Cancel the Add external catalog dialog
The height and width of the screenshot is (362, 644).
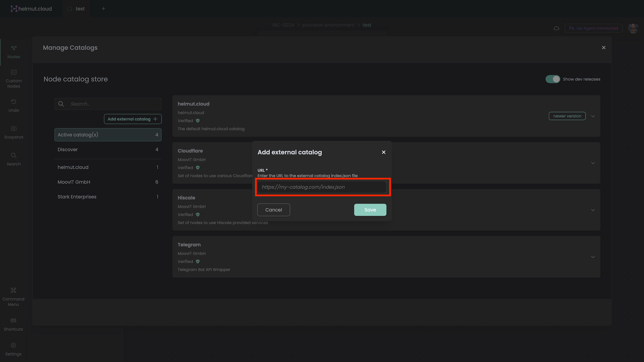273,210
